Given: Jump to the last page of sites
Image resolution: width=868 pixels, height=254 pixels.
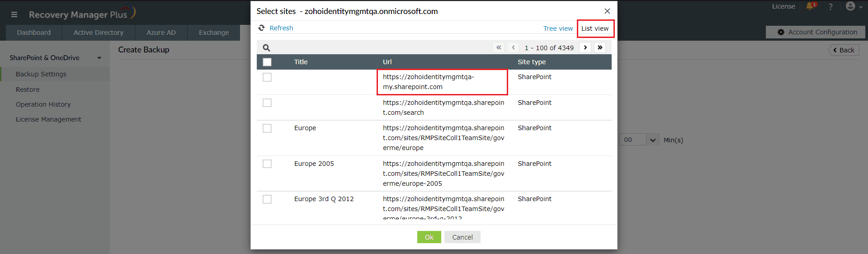Looking at the screenshot, I should click(600, 47).
